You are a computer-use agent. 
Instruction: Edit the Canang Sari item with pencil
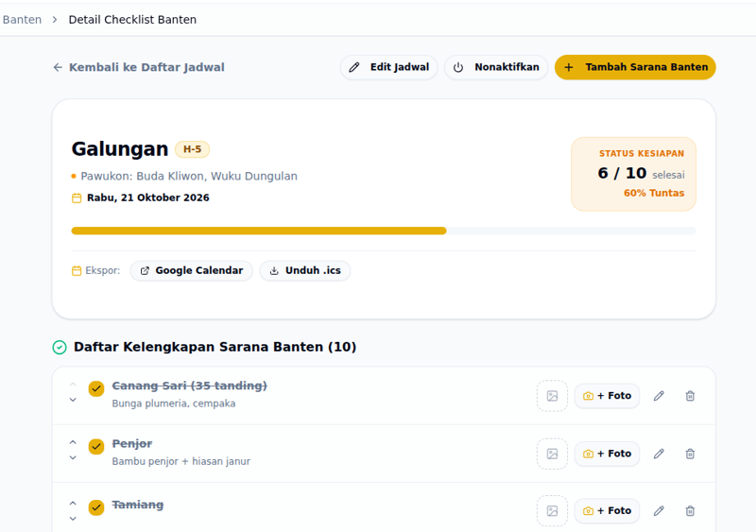point(659,396)
